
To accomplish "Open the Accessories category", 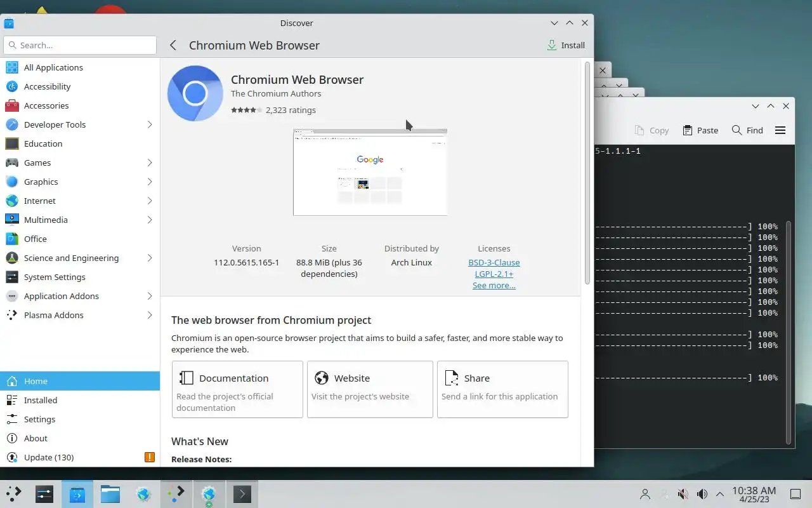I will pos(80,105).
